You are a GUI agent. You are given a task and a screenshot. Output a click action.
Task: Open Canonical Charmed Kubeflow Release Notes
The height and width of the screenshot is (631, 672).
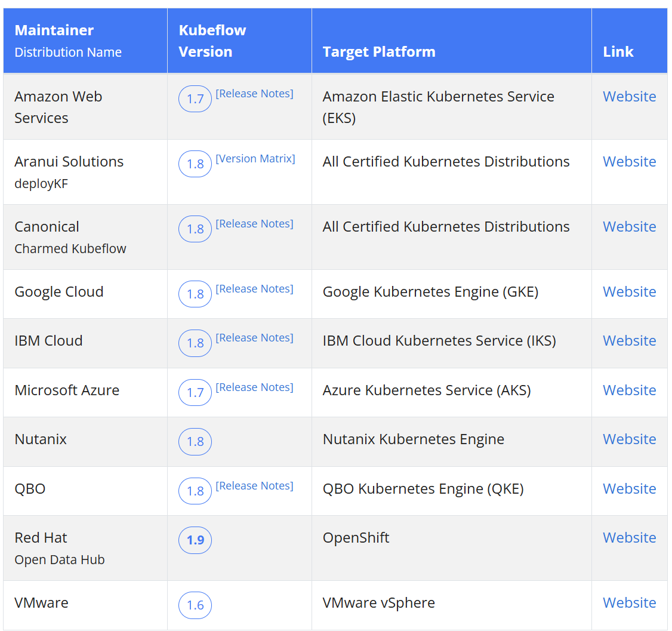click(x=255, y=224)
